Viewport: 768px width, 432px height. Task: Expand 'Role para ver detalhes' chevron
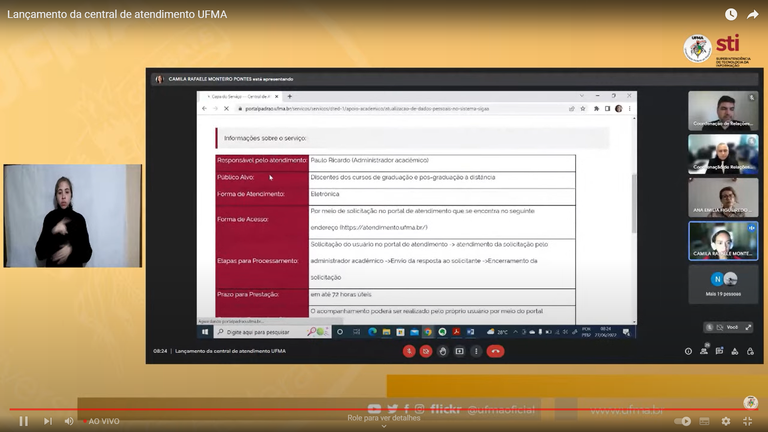pos(384,425)
